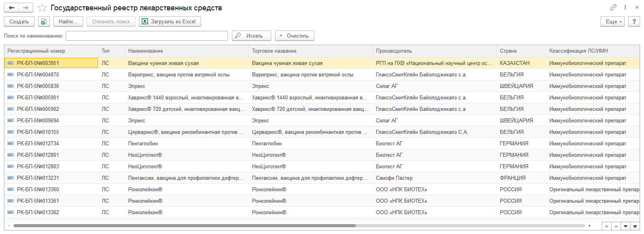Screen dimensions: 644x234
Task: Get link via the chain icon
Action: pyautogui.click(x=613, y=8)
